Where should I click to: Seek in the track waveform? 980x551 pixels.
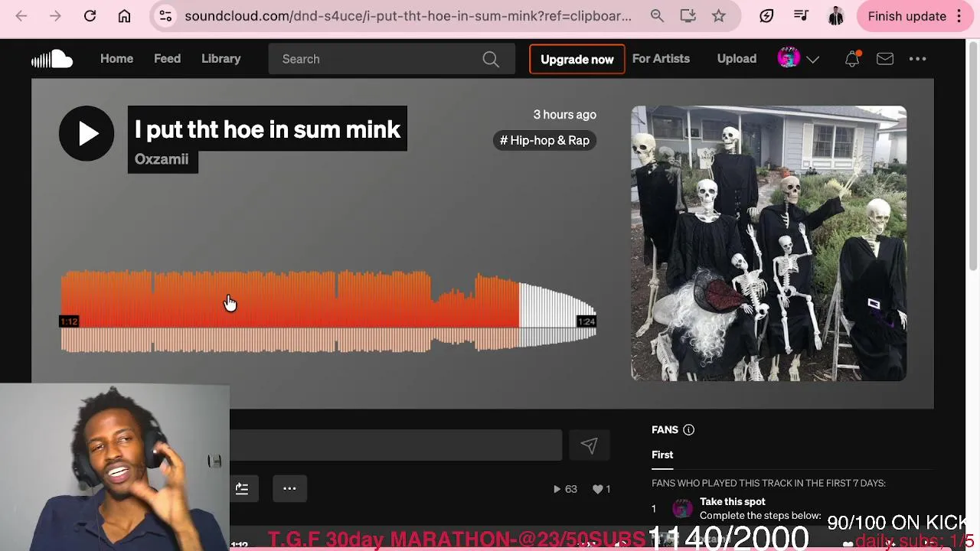pyautogui.click(x=328, y=310)
